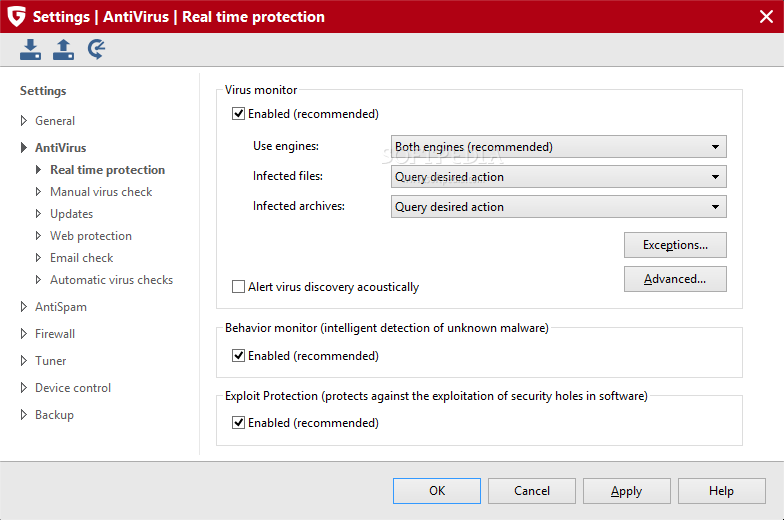784x520 pixels.
Task: Toggle Exploit Protection Enabled checkbox
Action: coord(238,423)
